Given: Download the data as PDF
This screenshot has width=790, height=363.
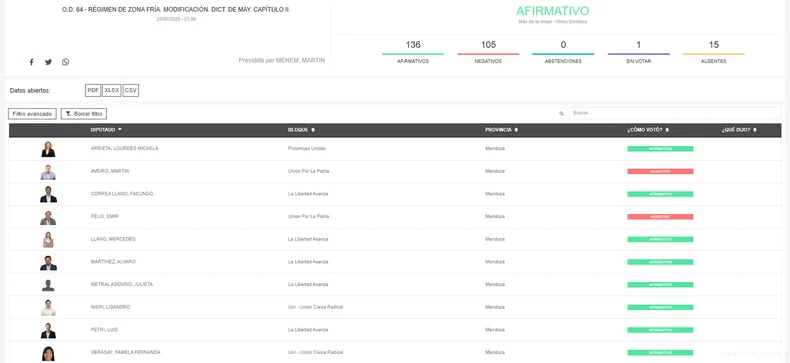Looking at the screenshot, I should [93, 91].
